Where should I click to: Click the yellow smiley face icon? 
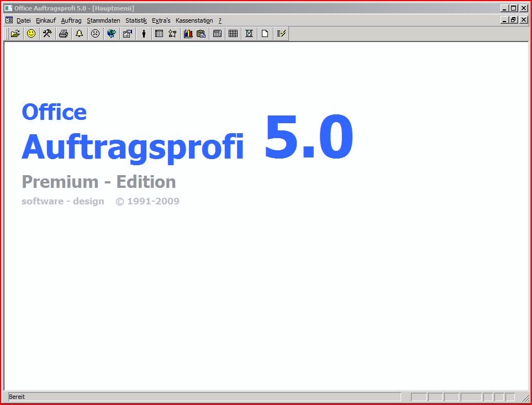pyautogui.click(x=31, y=34)
